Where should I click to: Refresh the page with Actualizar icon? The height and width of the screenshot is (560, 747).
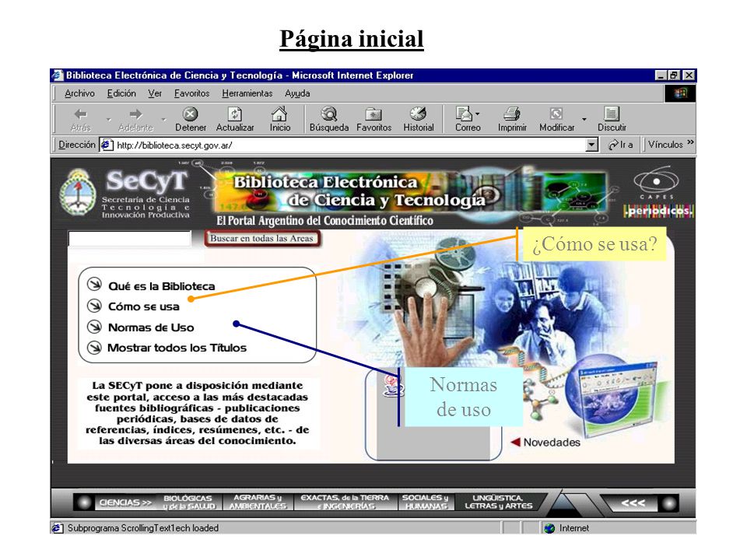coord(235,114)
